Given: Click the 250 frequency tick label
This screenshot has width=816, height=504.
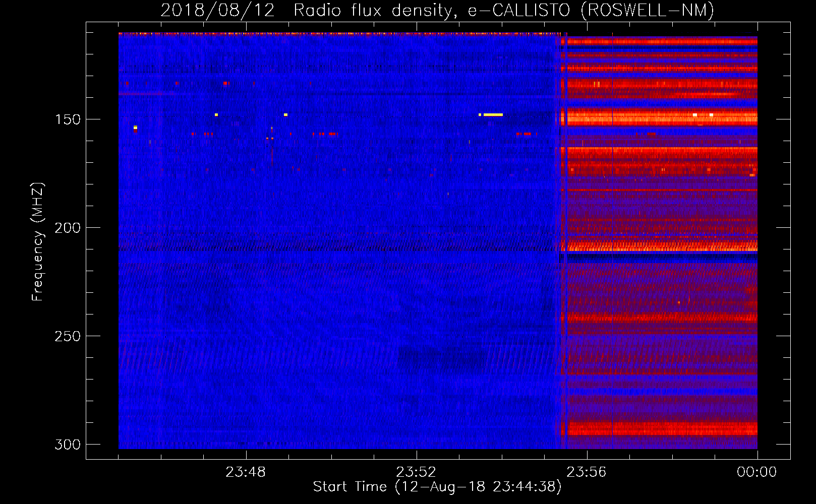Looking at the screenshot, I should [x=68, y=336].
